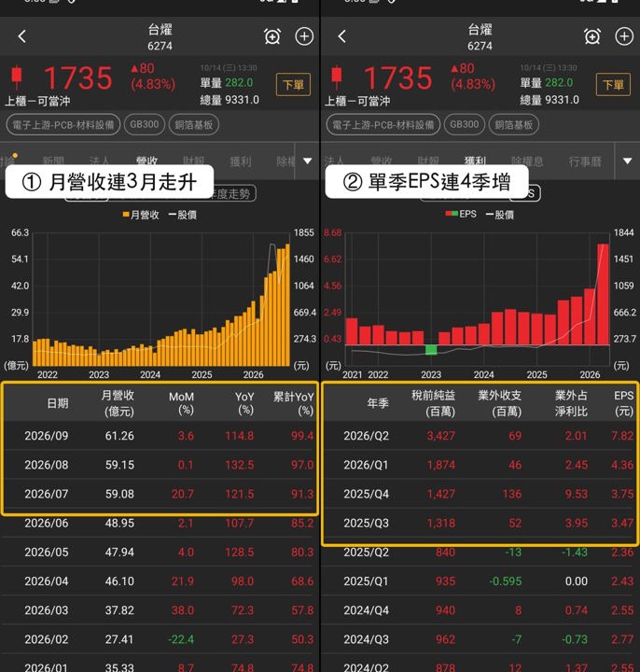Select the 2026/02 revenue row
This screenshot has width=640, height=672.
pos(160,639)
